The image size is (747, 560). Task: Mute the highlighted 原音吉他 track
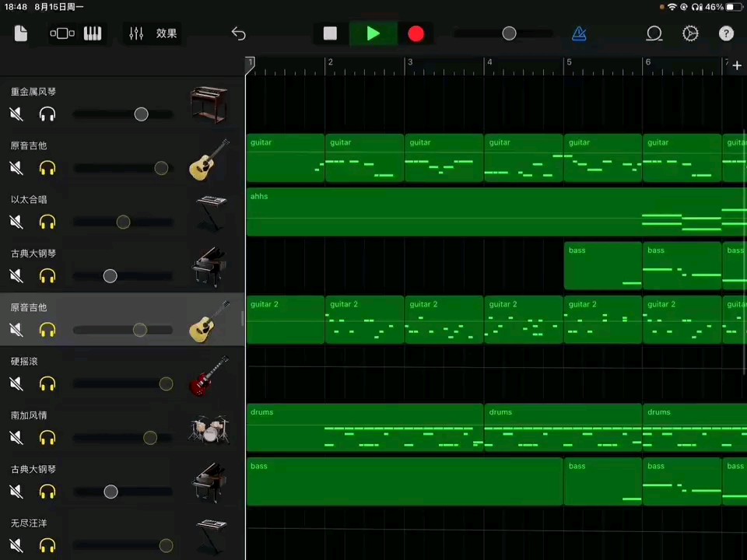click(16, 330)
